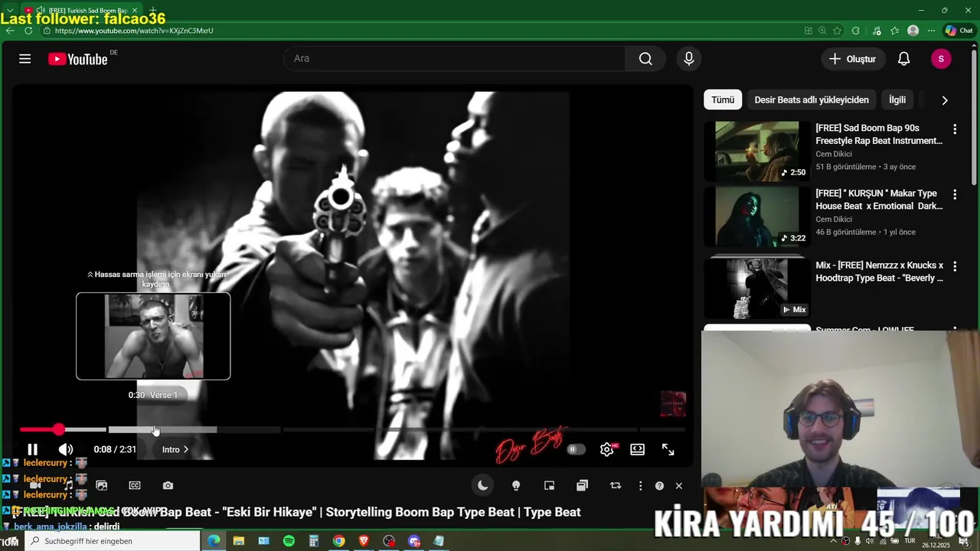Open Spotify from the taskbar
The height and width of the screenshot is (551, 980).
point(289,541)
